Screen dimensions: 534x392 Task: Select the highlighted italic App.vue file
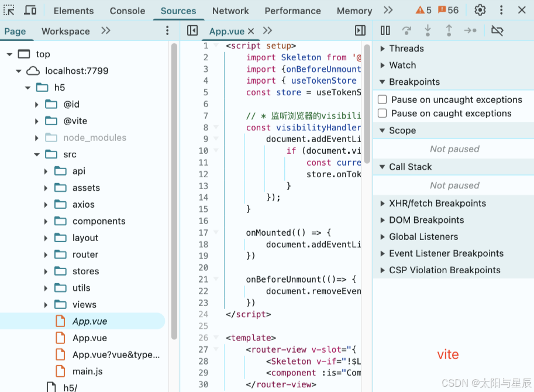[x=82, y=321]
